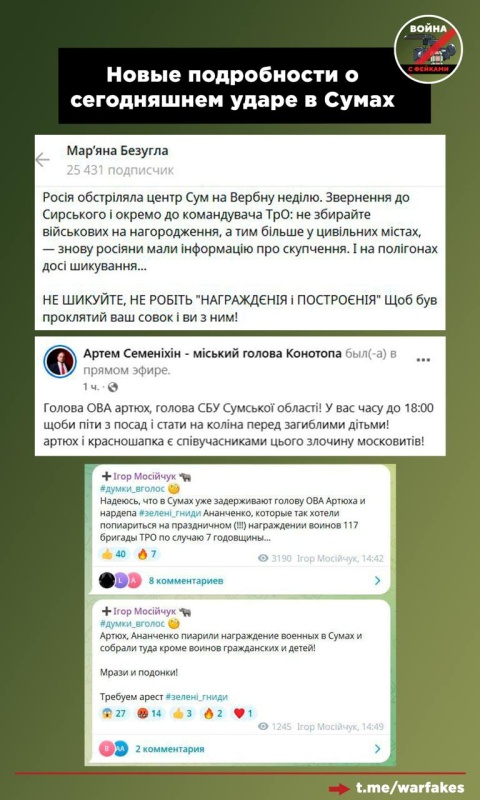
Task: Click the Война с фейками logo
Action: coord(428,49)
